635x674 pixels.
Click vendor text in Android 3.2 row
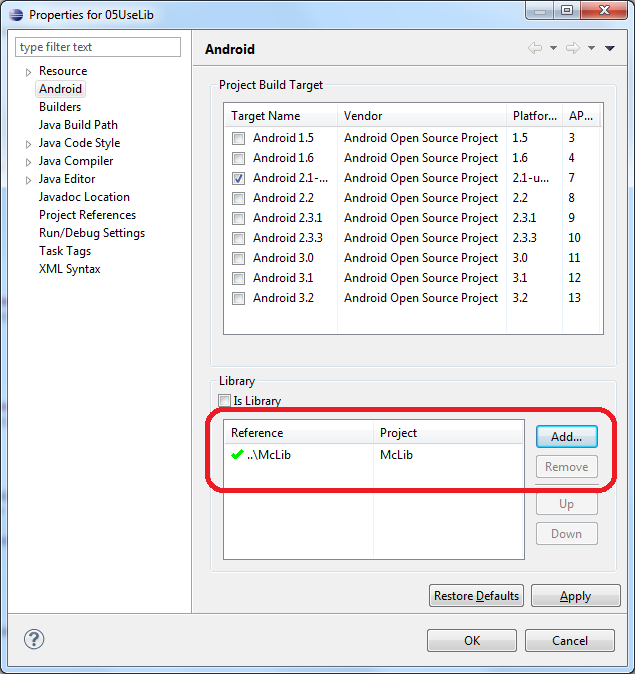click(421, 298)
